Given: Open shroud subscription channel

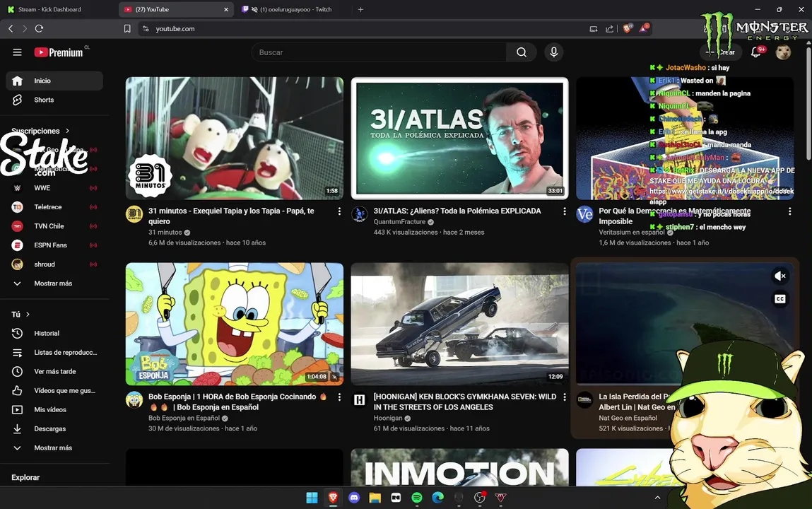Looking at the screenshot, I should (54, 264).
